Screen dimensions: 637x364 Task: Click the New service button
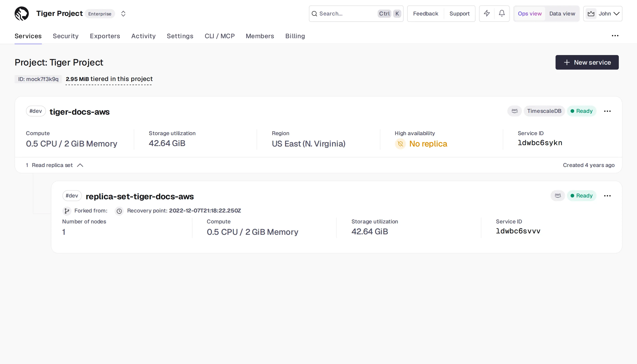coord(587,62)
